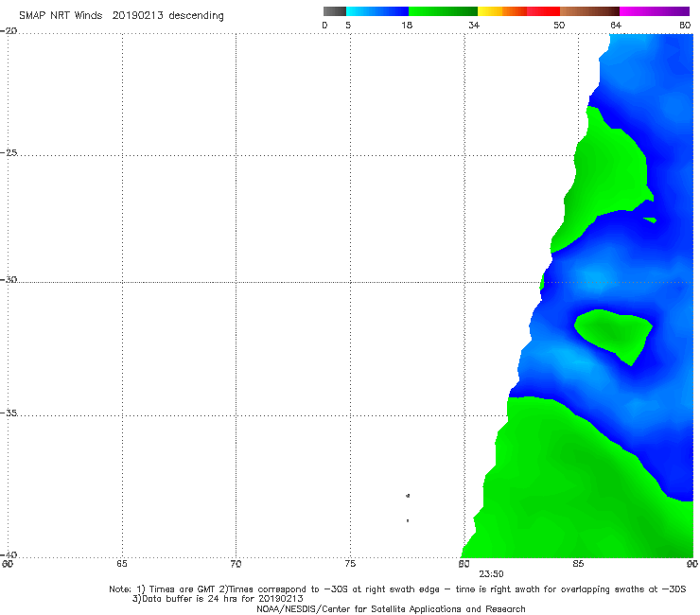Click the latitude label '-40'
700x615 pixels.
click(9, 554)
